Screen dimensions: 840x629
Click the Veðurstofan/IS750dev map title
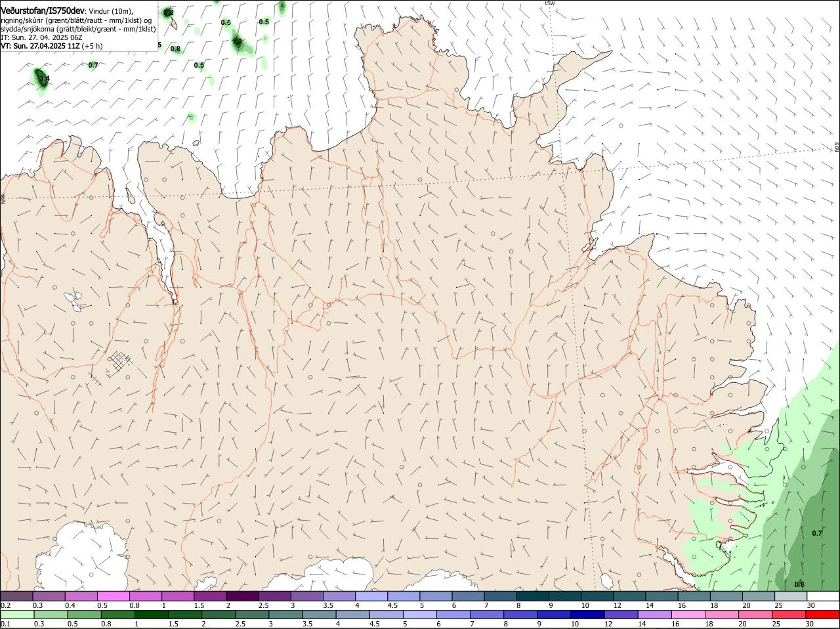tap(43, 11)
